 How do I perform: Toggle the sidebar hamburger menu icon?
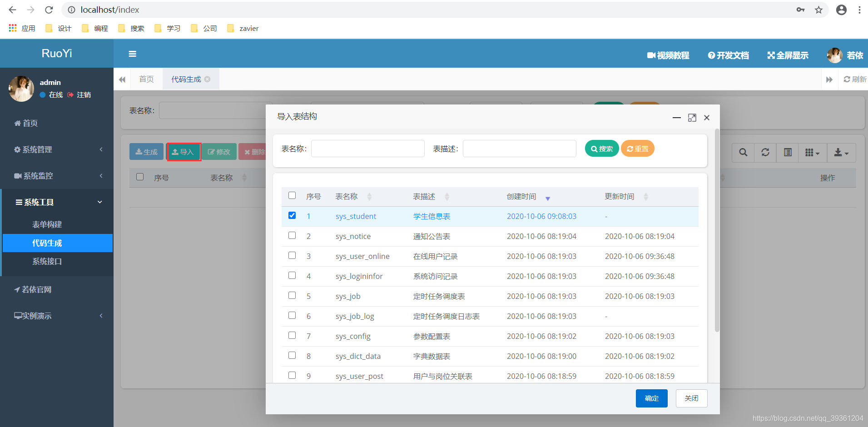click(133, 54)
